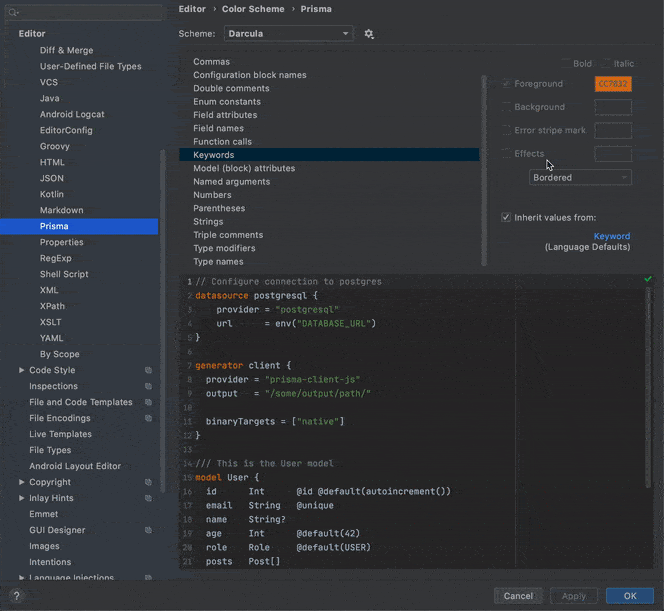The height and width of the screenshot is (611, 664).
Task: Expand the Copyright tree node
Action: pyautogui.click(x=21, y=482)
